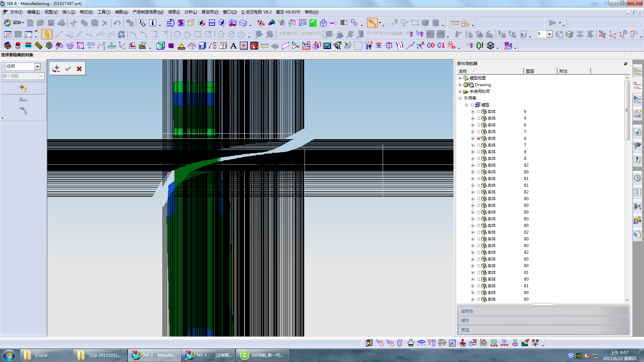The image size is (644, 362).
Task: Click the scissors Cut icon
Action: 74,23
